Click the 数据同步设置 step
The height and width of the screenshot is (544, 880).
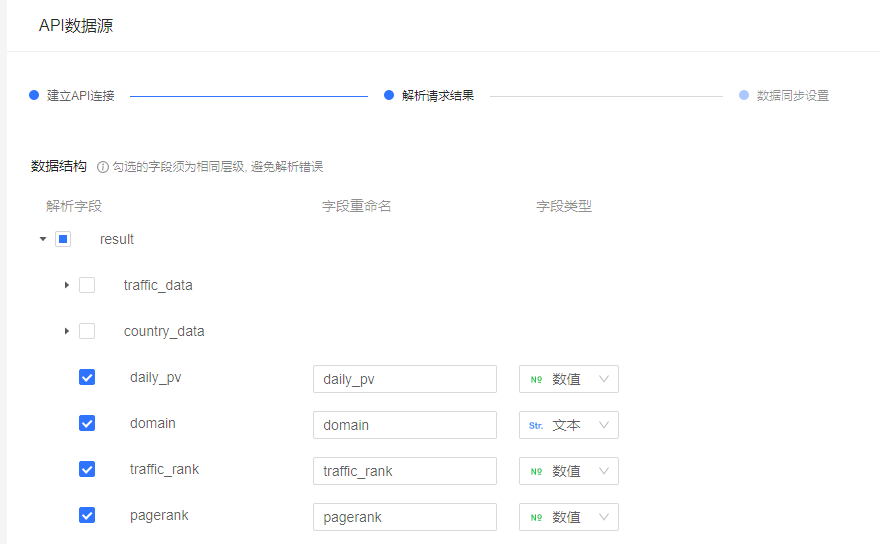coord(792,96)
